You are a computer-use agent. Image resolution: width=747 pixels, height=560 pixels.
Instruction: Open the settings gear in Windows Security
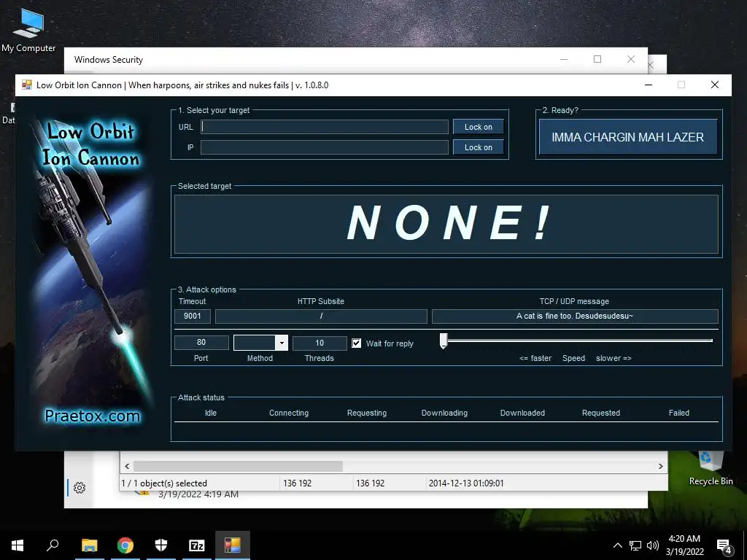pos(80,488)
